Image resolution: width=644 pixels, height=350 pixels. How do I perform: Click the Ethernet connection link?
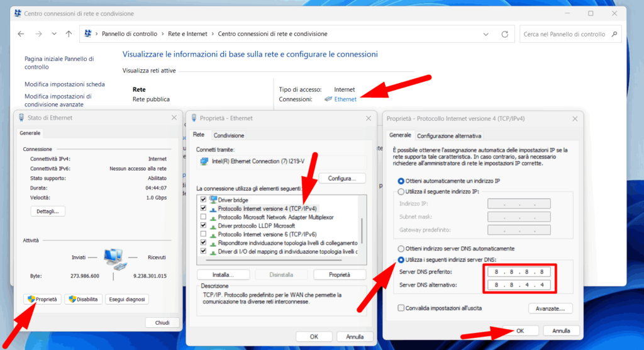(x=345, y=99)
